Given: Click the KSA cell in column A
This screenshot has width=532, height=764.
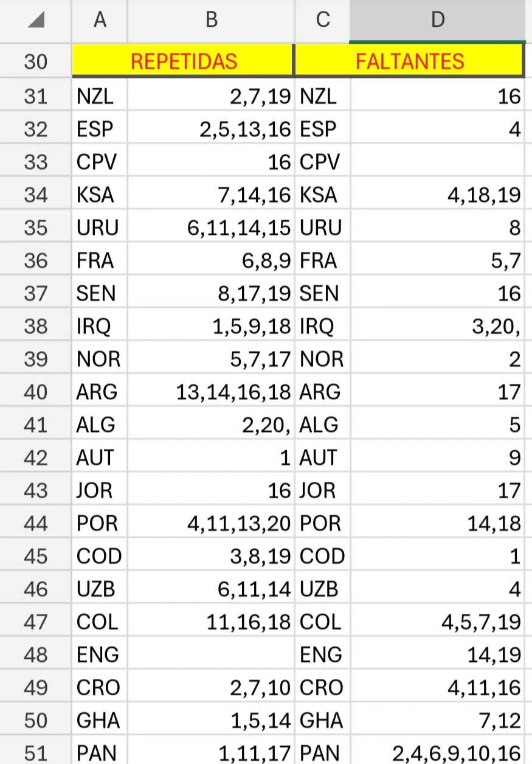Looking at the screenshot, I should (x=100, y=195).
